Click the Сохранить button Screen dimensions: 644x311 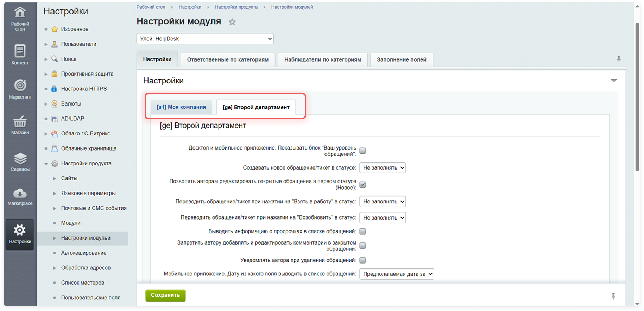point(165,295)
